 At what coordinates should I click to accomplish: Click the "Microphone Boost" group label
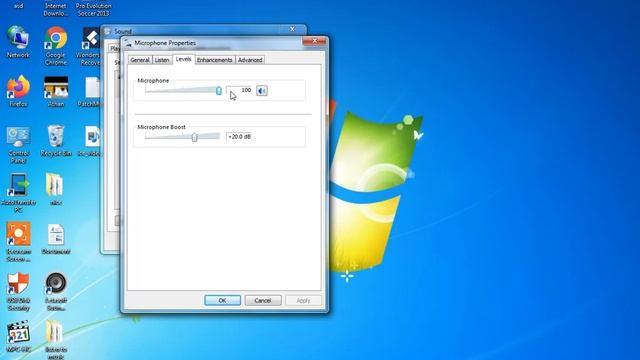161,127
